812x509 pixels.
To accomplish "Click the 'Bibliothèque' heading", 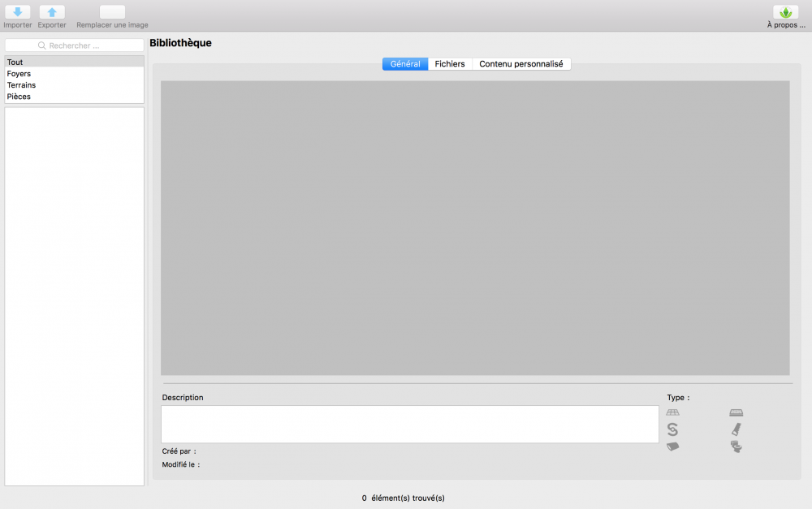I will coord(181,43).
